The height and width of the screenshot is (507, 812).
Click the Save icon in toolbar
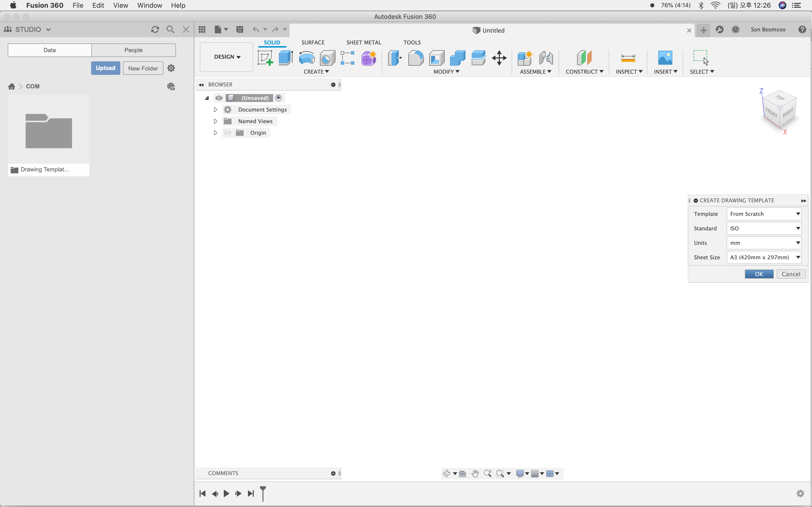point(239,29)
